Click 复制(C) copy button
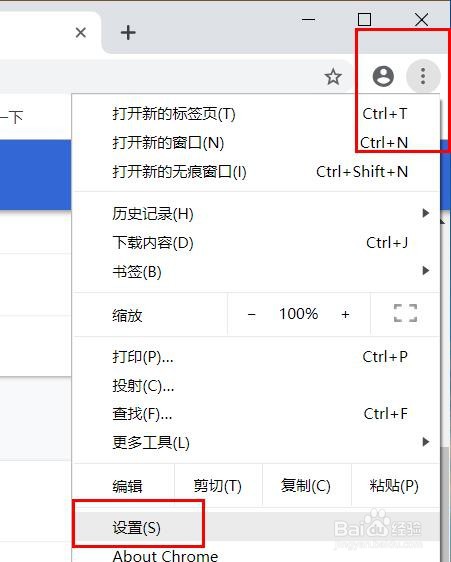Screen dimensions: 451x562 coord(307,486)
